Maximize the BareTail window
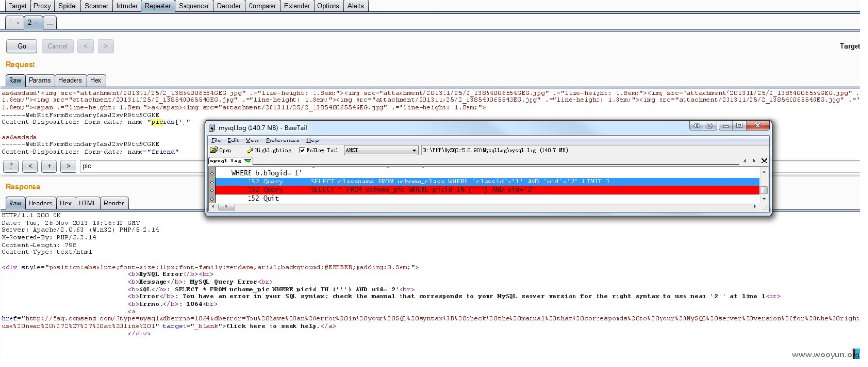Image resolution: width=868 pixels, height=367 pixels. (739, 126)
